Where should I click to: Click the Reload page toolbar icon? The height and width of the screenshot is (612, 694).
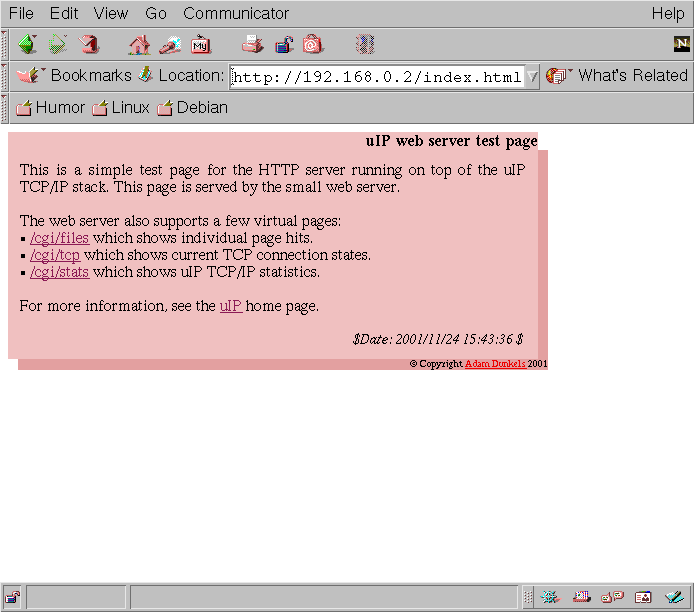pyautogui.click(x=89, y=44)
